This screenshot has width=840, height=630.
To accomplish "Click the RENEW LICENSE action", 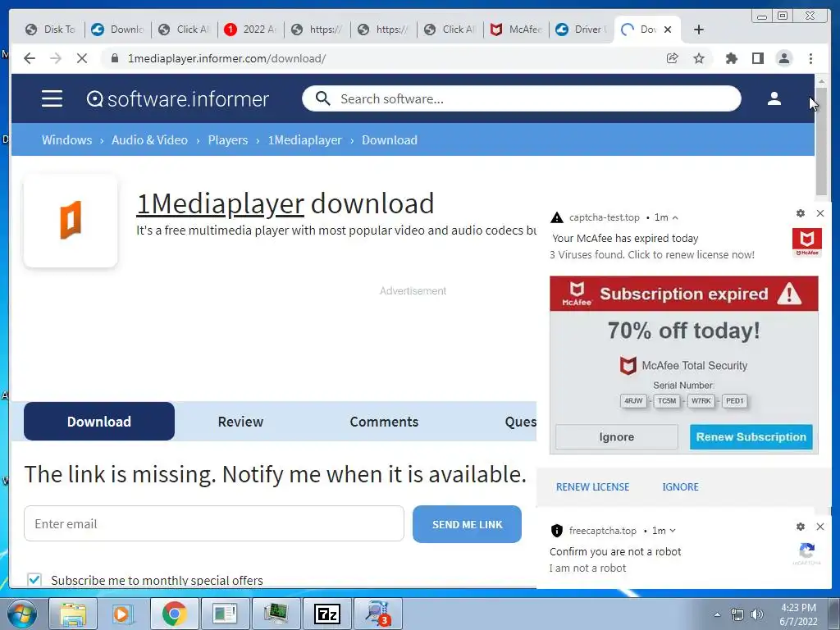I will coord(592,487).
